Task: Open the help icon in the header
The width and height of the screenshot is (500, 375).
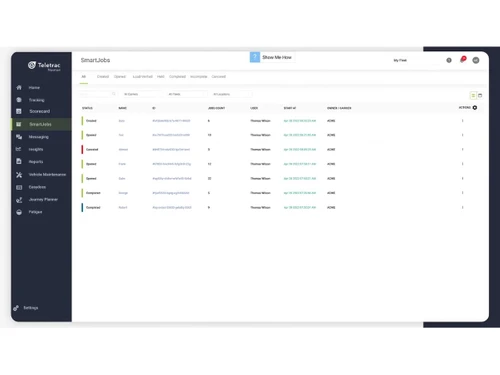Action: (449, 60)
